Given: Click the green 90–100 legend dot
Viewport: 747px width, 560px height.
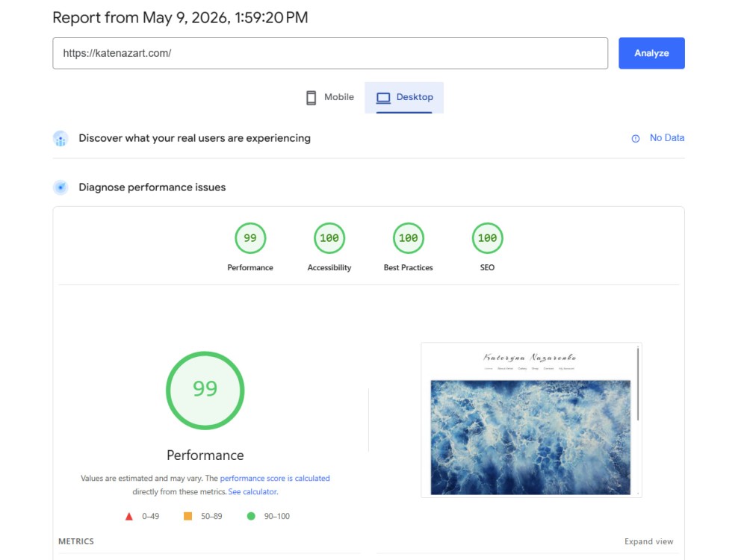Looking at the screenshot, I should (251, 516).
